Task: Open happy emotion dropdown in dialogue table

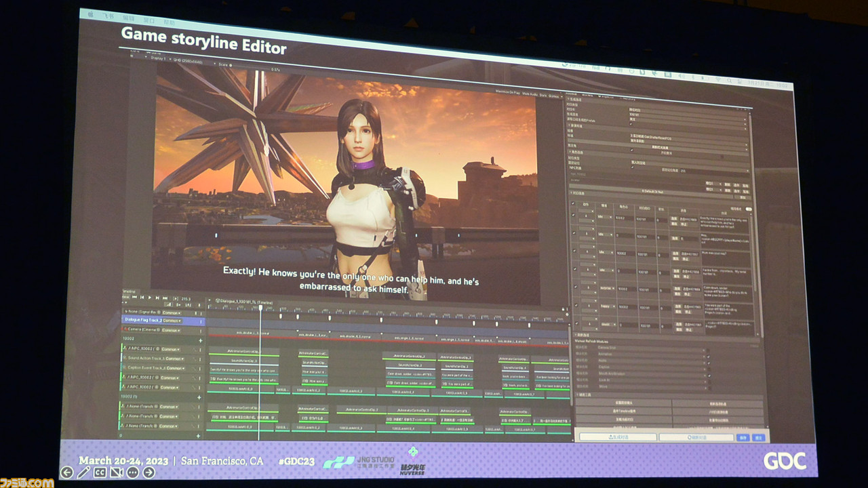Action: tap(608, 306)
